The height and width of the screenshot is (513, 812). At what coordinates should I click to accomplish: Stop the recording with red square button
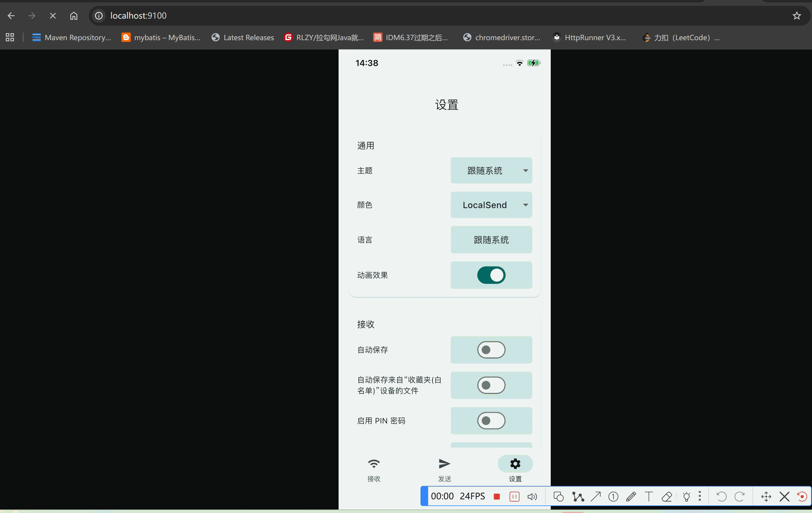click(497, 496)
